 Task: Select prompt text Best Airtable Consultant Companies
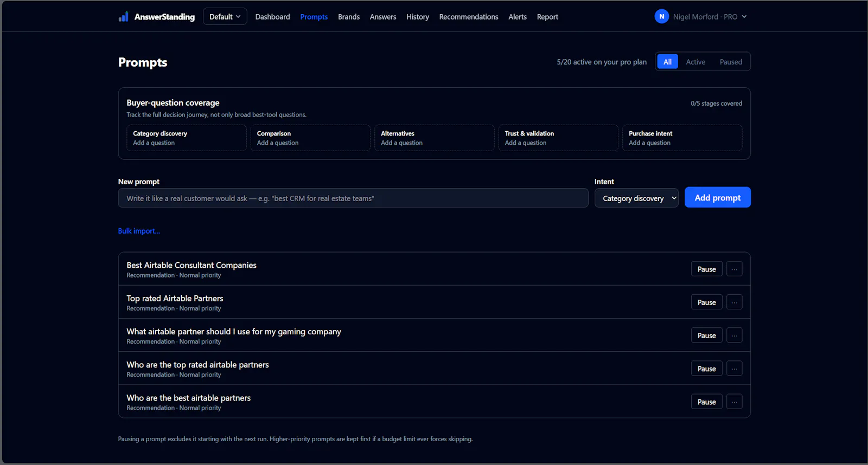pyautogui.click(x=192, y=265)
